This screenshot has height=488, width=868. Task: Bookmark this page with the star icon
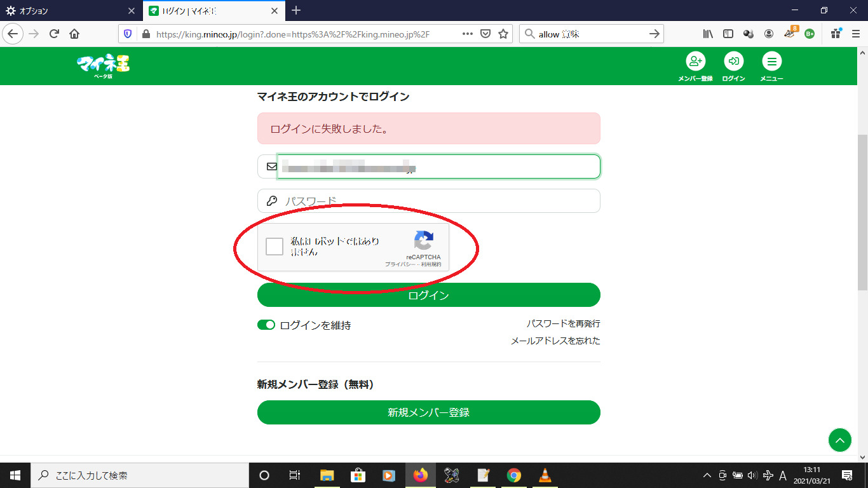click(503, 34)
